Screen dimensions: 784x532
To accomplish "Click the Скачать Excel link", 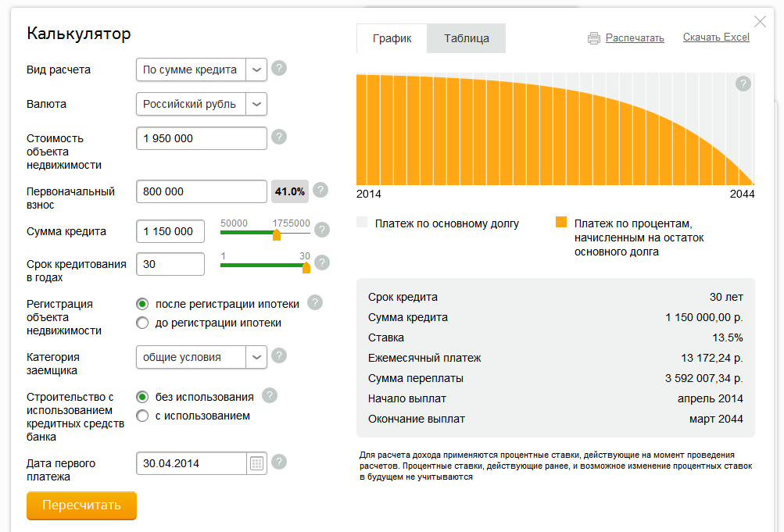I will pyautogui.click(x=716, y=37).
